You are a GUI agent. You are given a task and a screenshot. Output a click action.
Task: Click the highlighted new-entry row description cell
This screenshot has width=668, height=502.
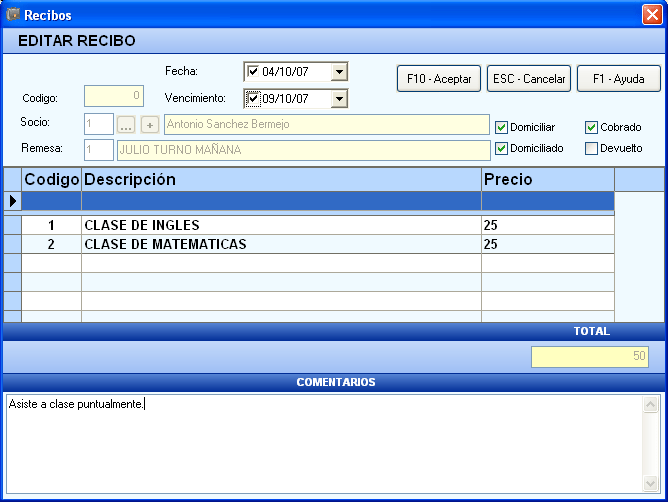(281, 201)
